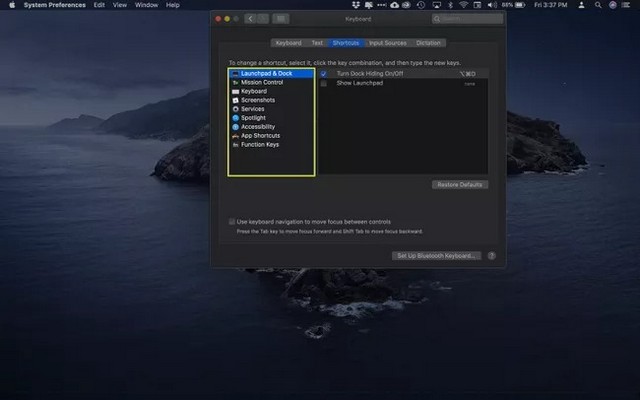Open Bluetooth menu bar icon
Screen dimensions: 640x400
450,5
